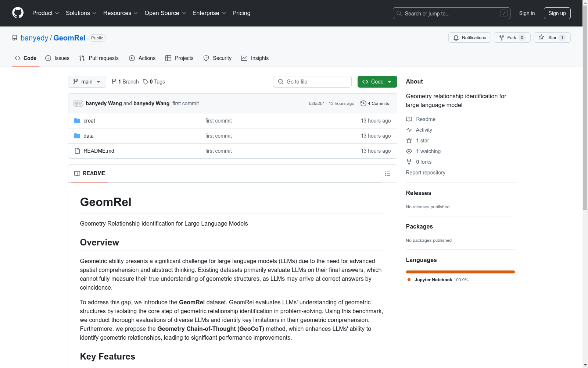Click the slash shortcut key icon in search
Viewport: 588px width, 368px height.
[x=504, y=13]
